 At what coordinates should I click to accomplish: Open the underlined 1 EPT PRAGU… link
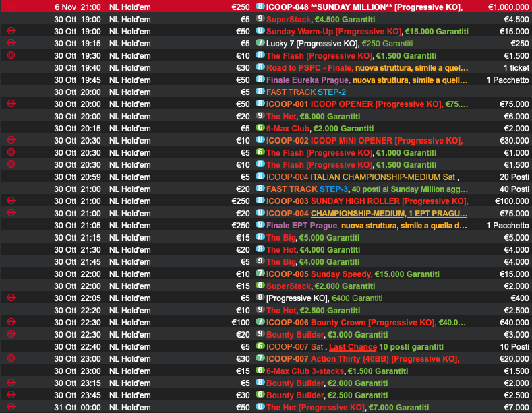point(438,214)
